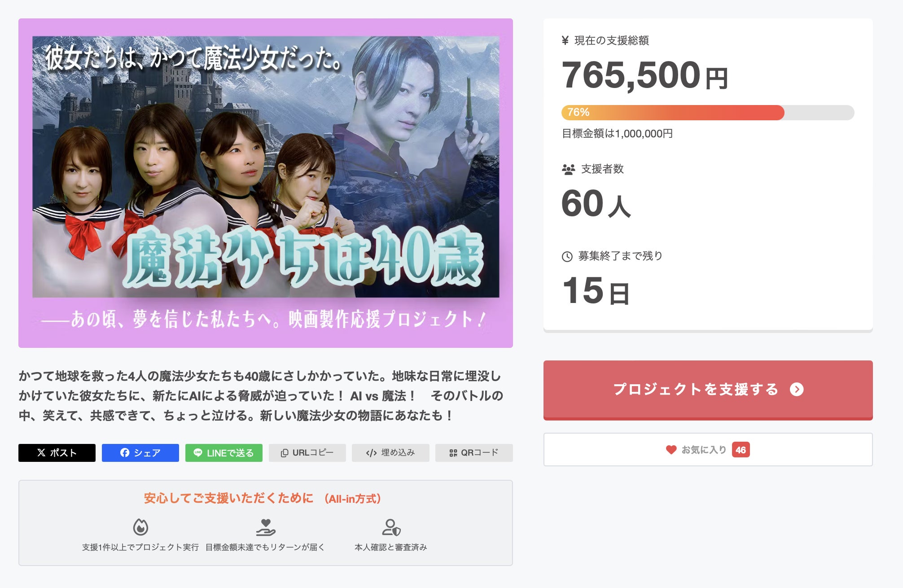Click the X ポスト share button
Screen dimensions: 903x588
pyautogui.click(x=57, y=453)
